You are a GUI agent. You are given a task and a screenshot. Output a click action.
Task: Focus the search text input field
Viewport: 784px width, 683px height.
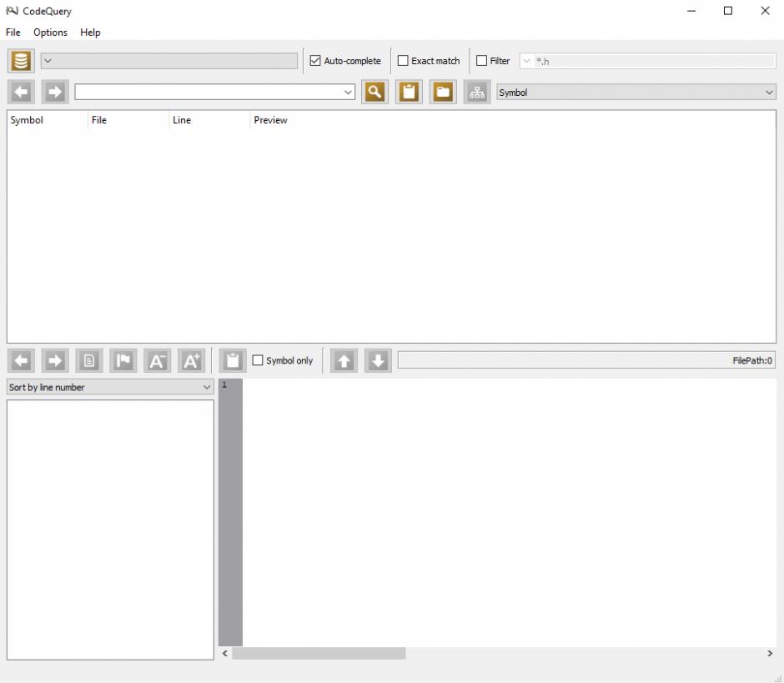click(209, 92)
